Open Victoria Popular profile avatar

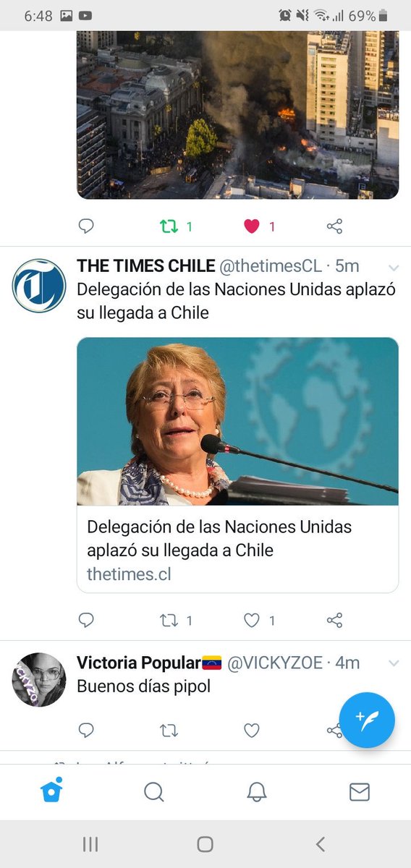point(39,680)
